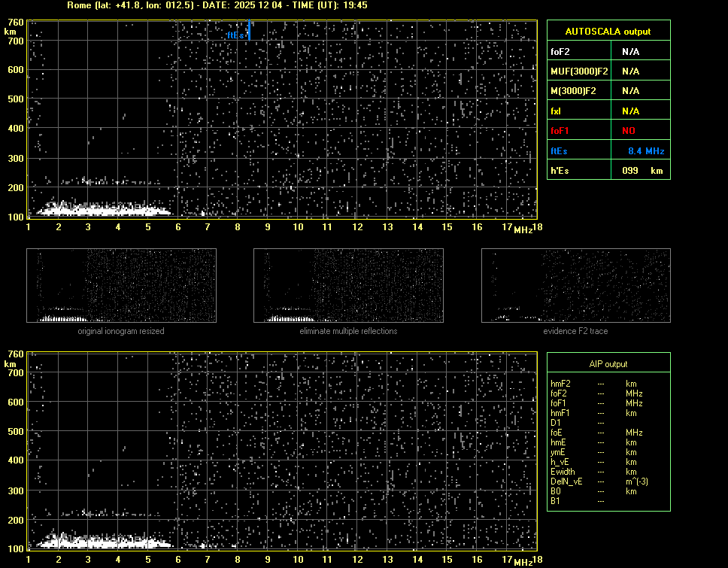Click the h'Es 099 km value
728x568 pixels.
coord(642,171)
